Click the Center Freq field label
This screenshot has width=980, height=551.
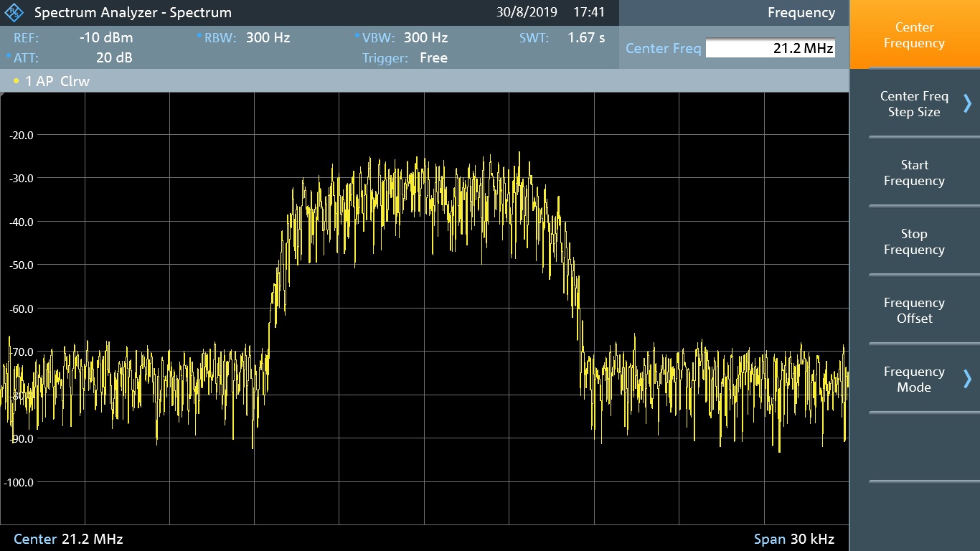tap(663, 48)
